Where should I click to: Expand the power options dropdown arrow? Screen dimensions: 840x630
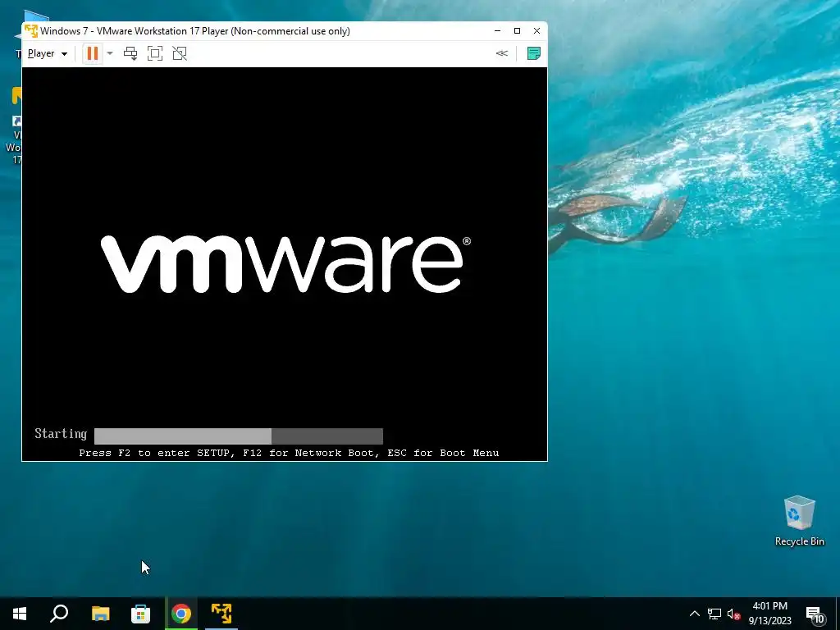coord(110,53)
